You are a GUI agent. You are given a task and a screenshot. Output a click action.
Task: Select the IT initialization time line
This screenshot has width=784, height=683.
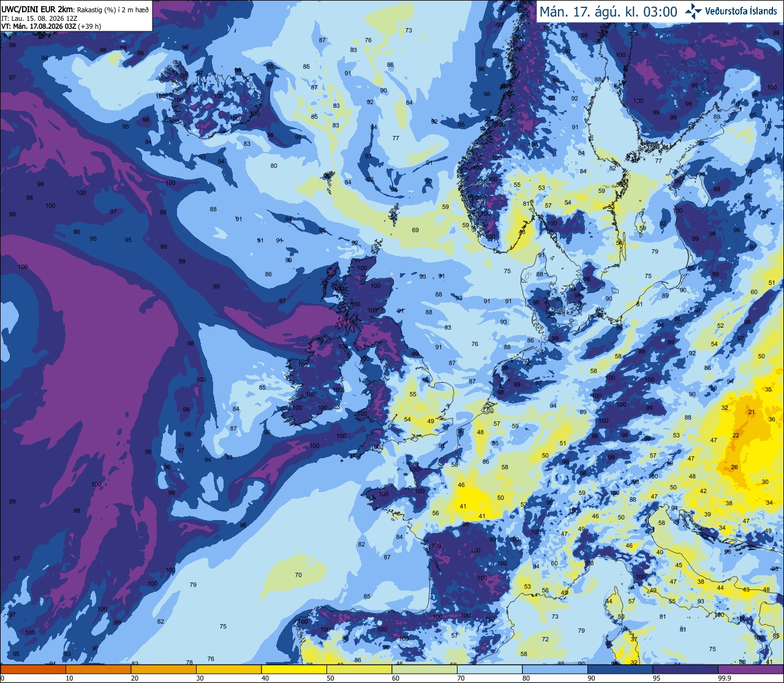(x=38, y=18)
